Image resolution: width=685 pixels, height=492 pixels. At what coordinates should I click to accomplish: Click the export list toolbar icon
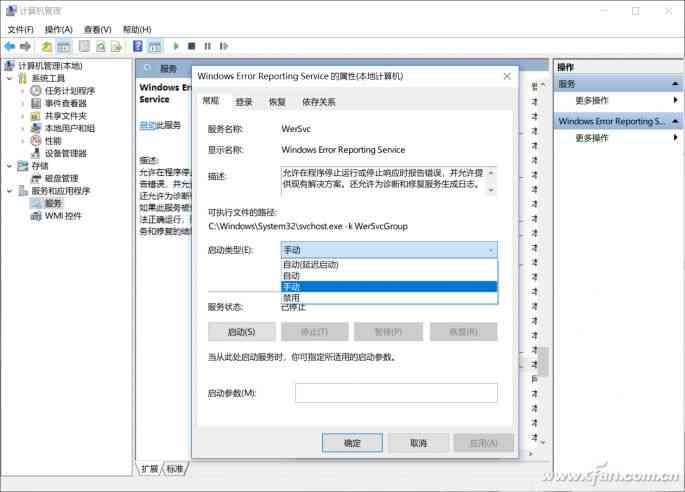(116, 46)
